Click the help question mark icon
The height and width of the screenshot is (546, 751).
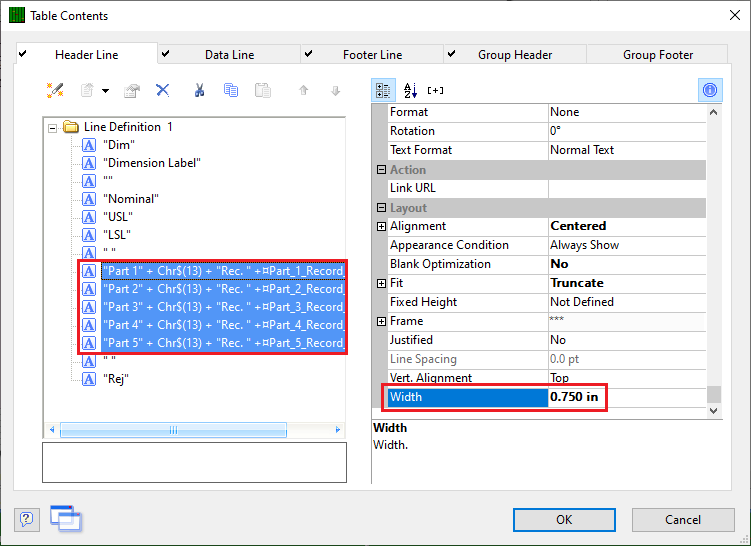[26, 519]
